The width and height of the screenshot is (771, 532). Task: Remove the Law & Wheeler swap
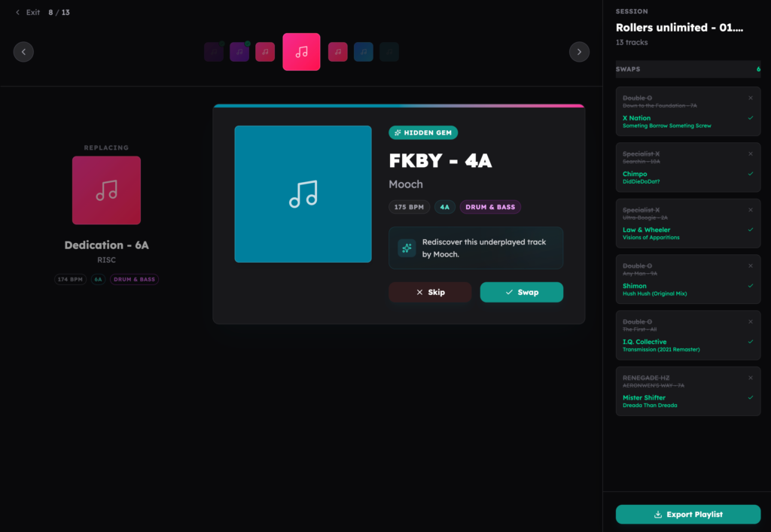click(750, 210)
